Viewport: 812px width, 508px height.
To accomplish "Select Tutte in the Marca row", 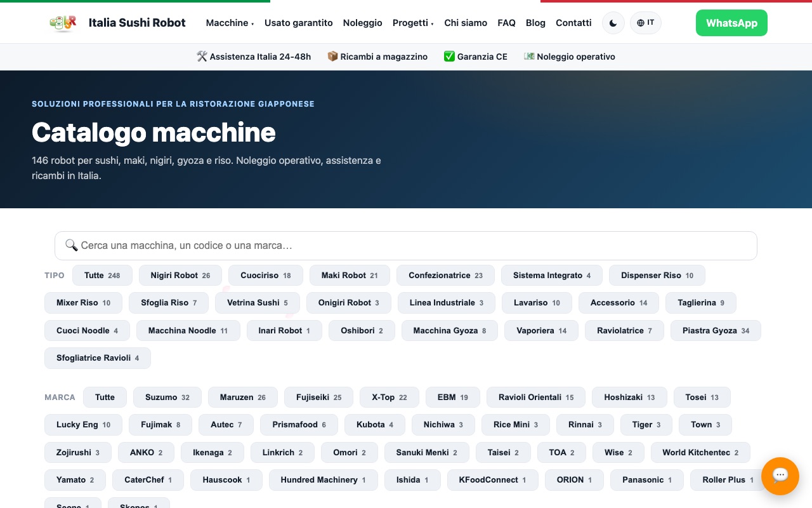I will pos(105,398).
